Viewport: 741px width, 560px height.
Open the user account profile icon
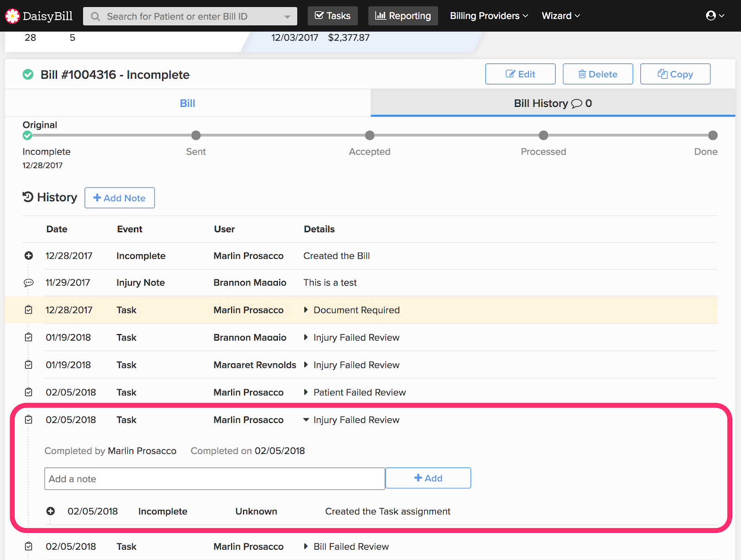point(711,16)
